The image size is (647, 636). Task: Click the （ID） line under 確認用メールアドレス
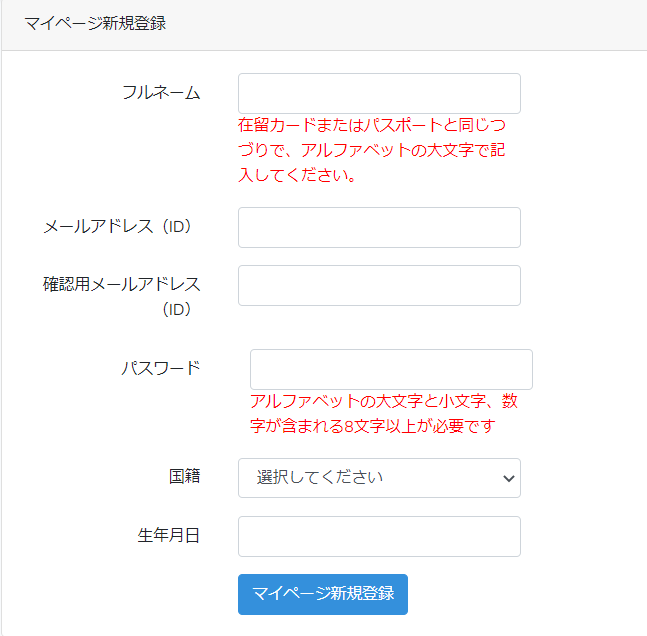coord(177,309)
